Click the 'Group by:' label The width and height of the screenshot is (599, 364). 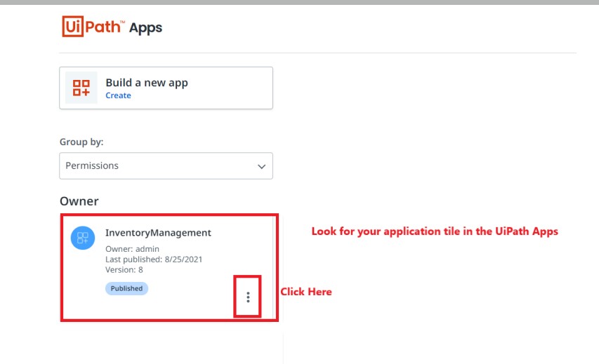coord(81,142)
